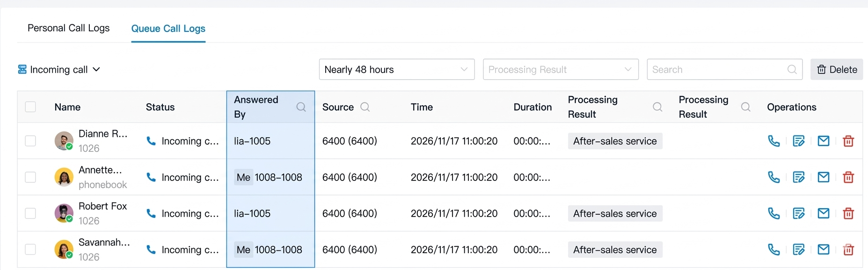Delete Annette... call log entry
The height and width of the screenshot is (270, 868).
tap(848, 177)
